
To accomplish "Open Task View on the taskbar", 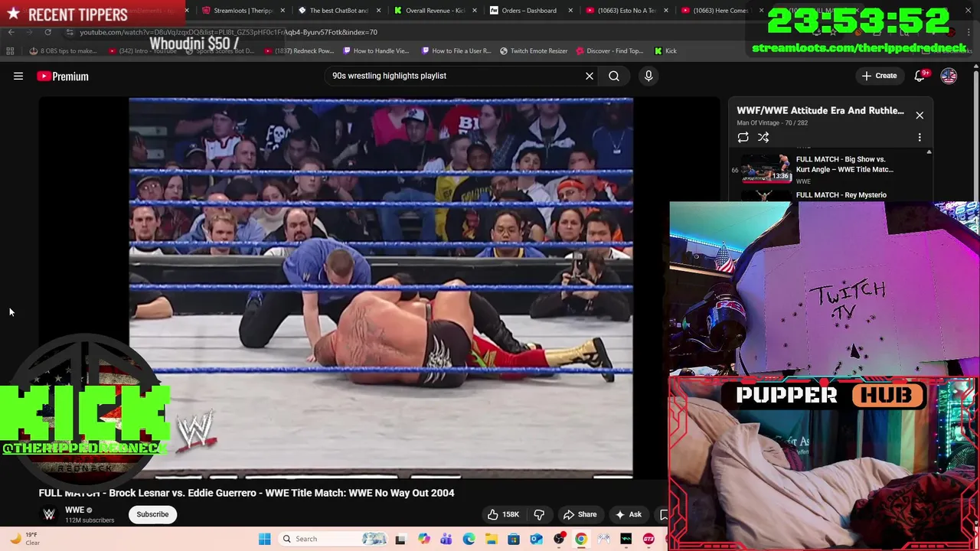I will click(400, 539).
